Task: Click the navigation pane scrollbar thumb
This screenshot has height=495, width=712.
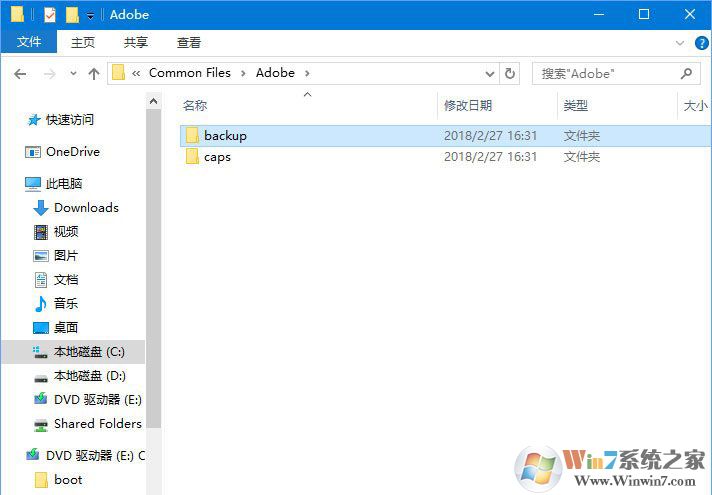Action: click(153, 269)
